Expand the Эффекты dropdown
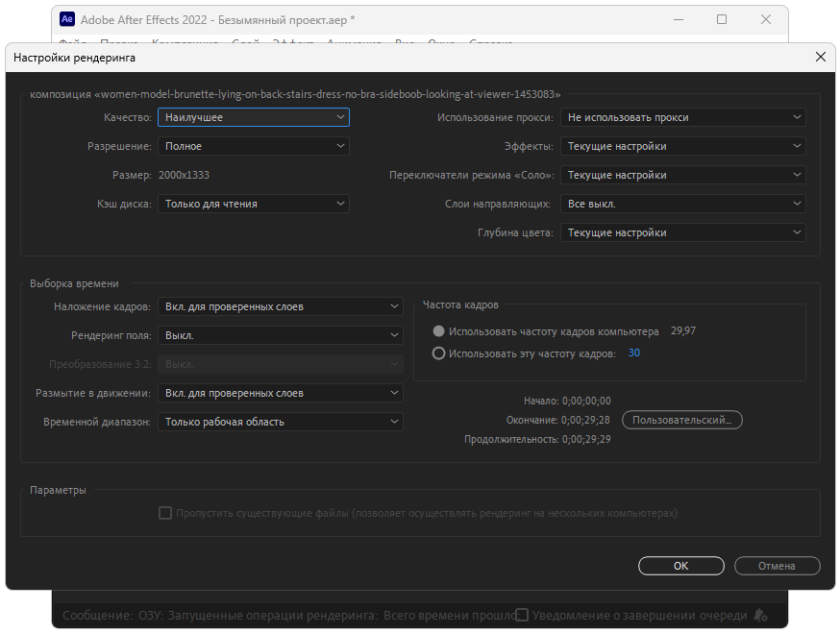This screenshot has width=840, height=633. [x=683, y=146]
